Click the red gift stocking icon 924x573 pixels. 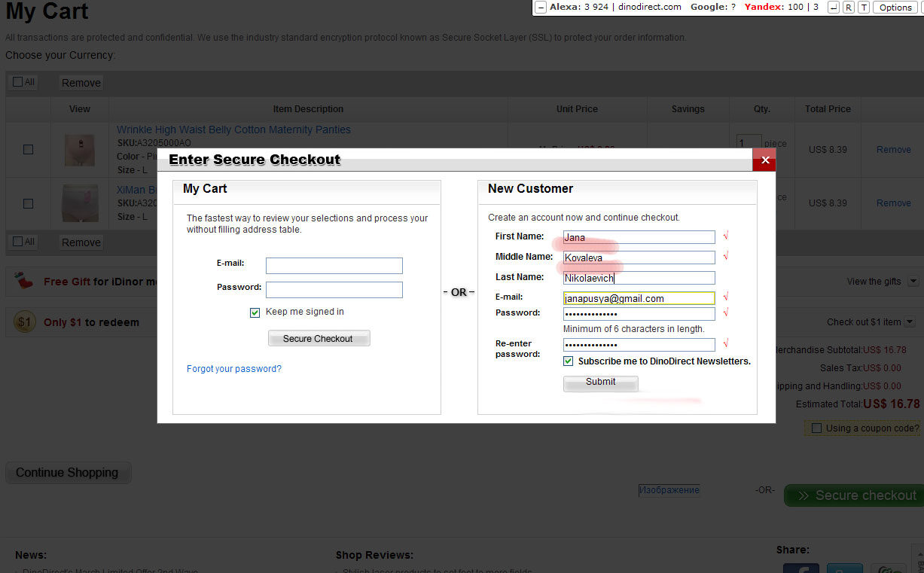pyautogui.click(x=24, y=282)
